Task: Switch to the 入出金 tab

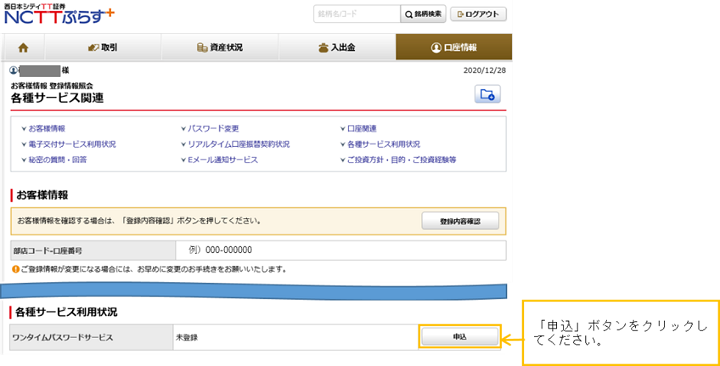Action: [x=337, y=47]
